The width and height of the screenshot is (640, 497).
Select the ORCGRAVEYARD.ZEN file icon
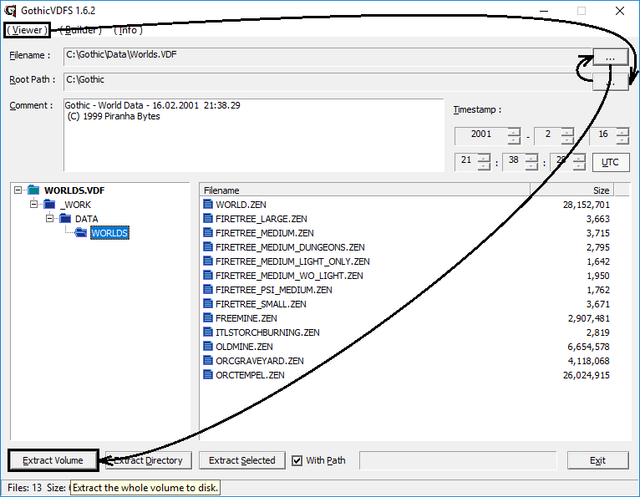pos(208,360)
